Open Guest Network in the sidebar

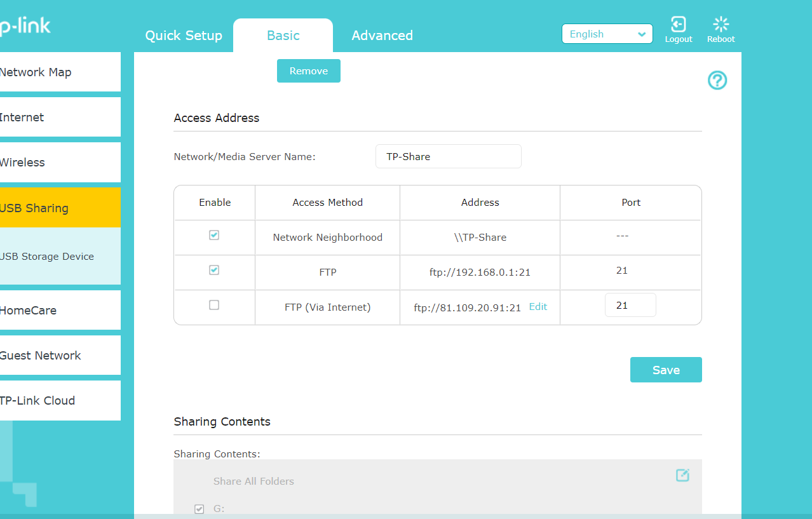(60, 355)
